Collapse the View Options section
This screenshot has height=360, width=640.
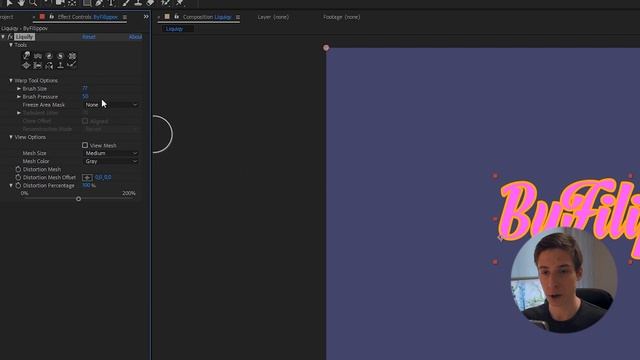click(x=11, y=137)
